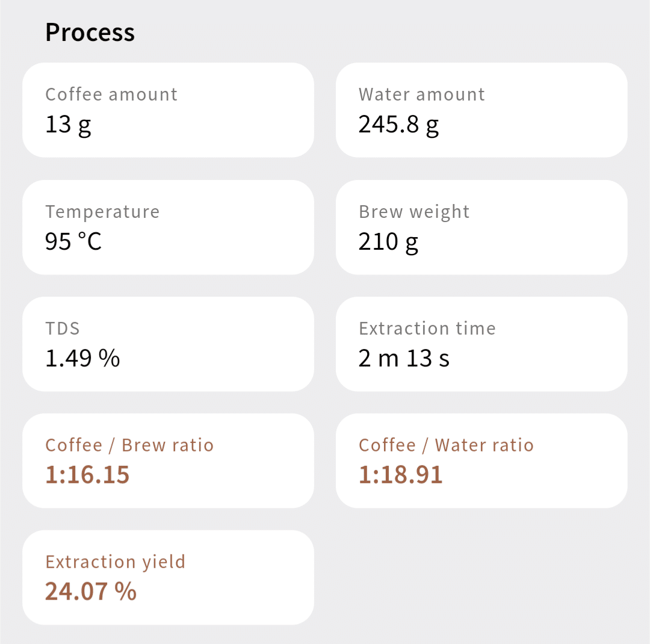Click the 24.07 % yield value
The height and width of the screenshot is (644, 650).
point(90,591)
